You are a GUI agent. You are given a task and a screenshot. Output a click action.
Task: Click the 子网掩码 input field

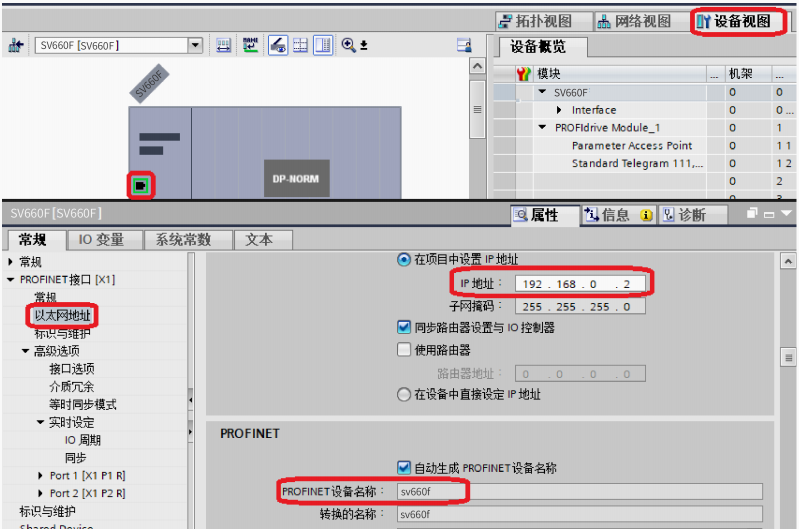pyautogui.click(x=580, y=306)
